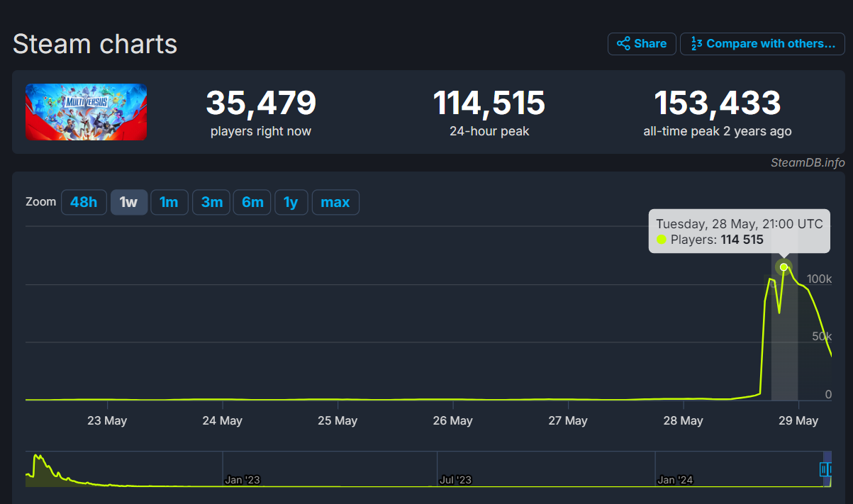Select the 1w zoom range

pos(128,202)
